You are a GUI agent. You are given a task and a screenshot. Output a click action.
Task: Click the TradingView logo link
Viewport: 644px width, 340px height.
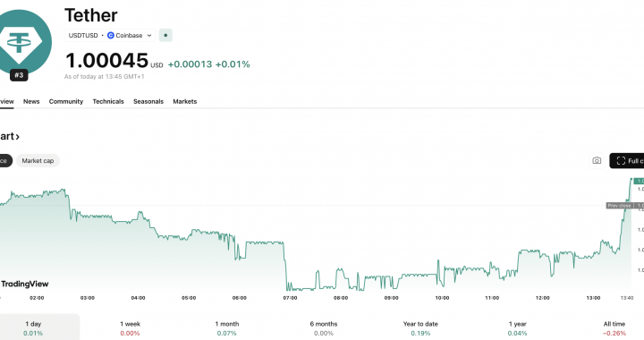[25, 284]
